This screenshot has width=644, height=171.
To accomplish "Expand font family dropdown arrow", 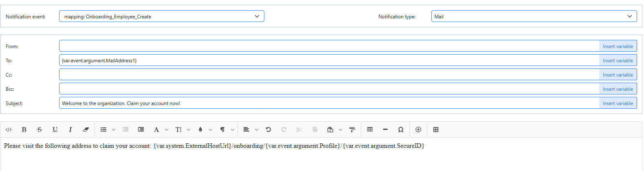I will pyautogui.click(x=167, y=129).
